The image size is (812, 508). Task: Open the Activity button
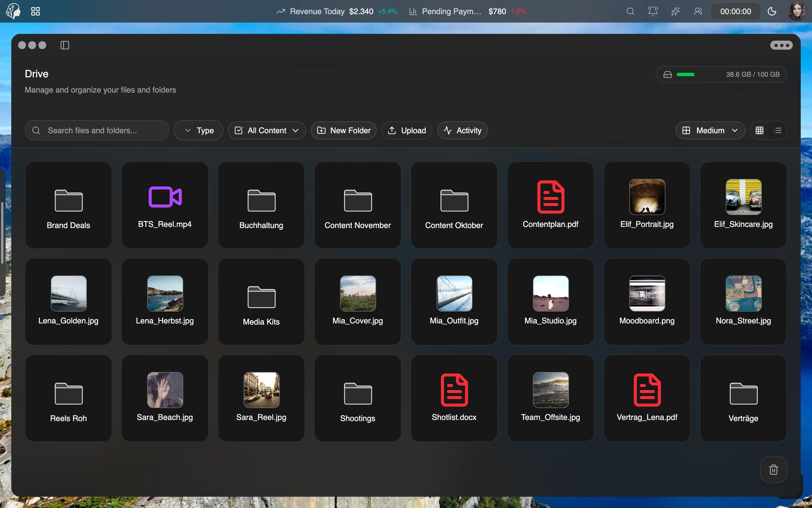(x=462, y=130)
